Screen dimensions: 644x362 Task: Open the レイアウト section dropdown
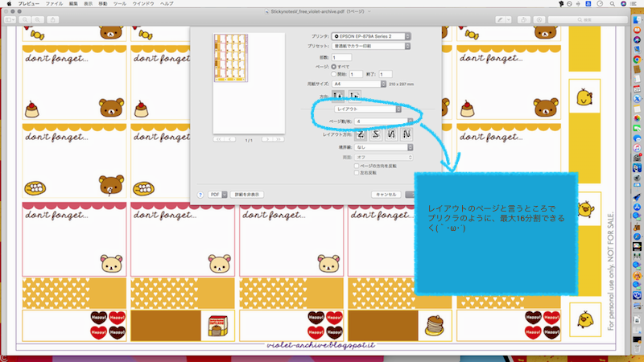coord(368,109)
